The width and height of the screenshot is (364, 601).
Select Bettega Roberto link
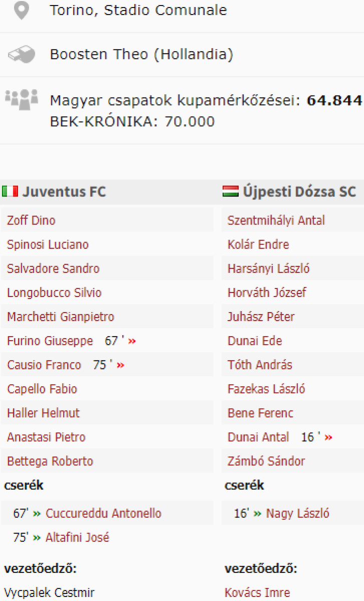50,461
